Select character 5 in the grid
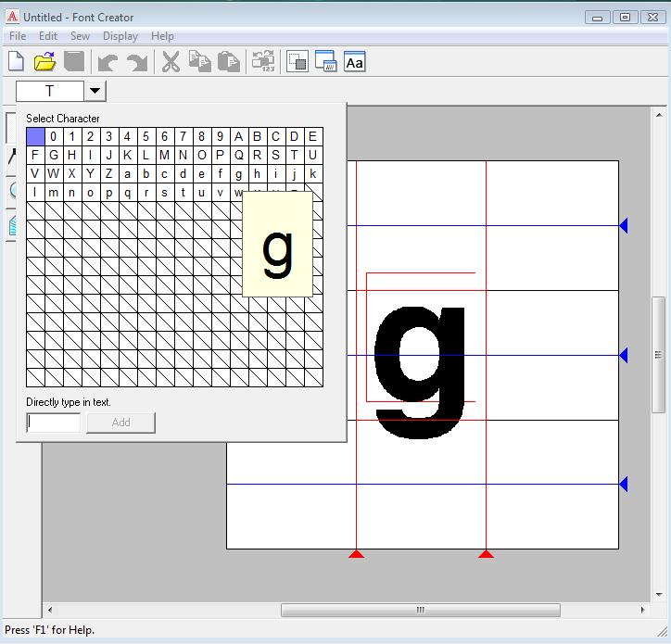 click(x=146, y=136)
